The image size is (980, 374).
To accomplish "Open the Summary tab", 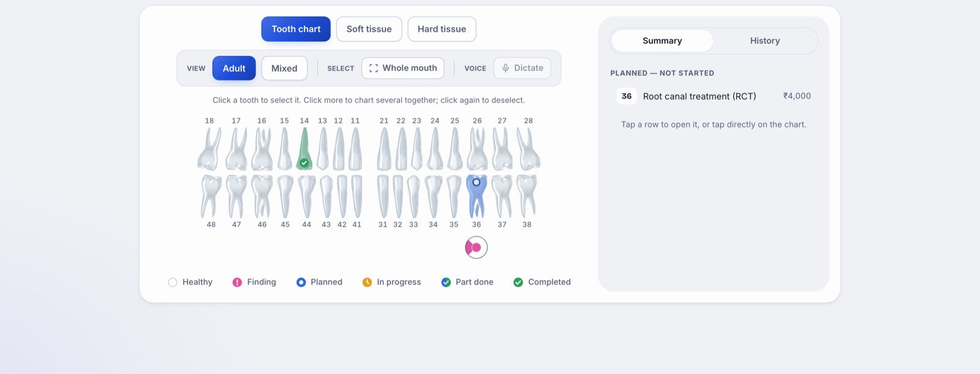I will tap(662, 41).
